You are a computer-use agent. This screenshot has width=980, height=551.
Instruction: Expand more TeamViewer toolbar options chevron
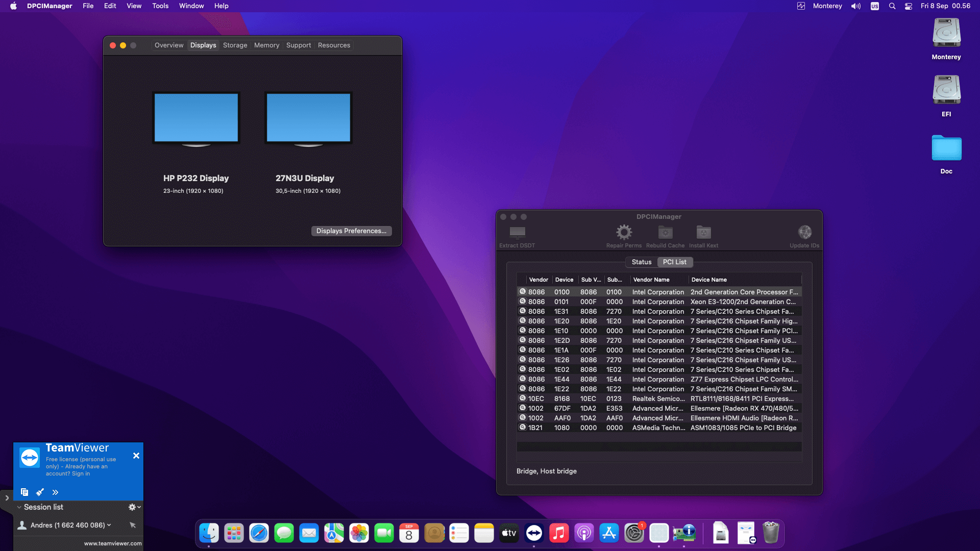pos(55,492)
